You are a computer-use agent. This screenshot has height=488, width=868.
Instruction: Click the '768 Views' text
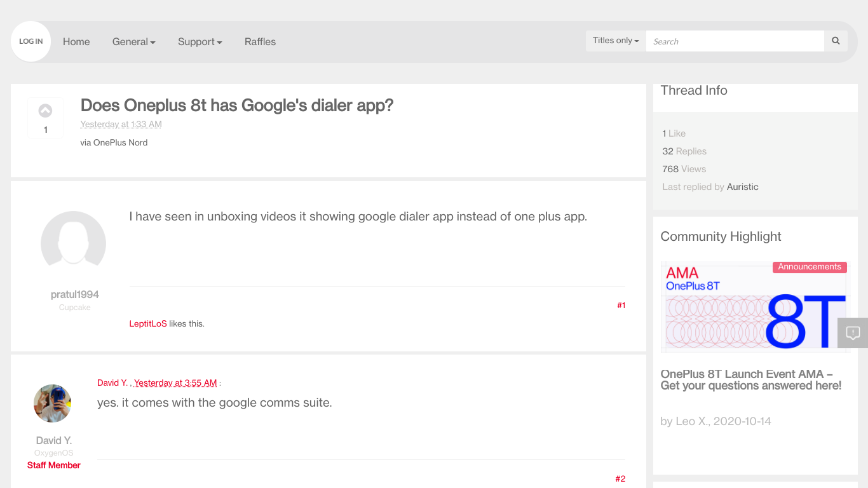click(x=684, y=169)
